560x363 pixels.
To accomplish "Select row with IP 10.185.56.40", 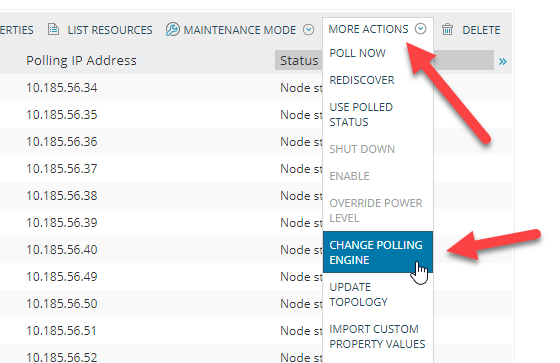I will coord(61,250).
